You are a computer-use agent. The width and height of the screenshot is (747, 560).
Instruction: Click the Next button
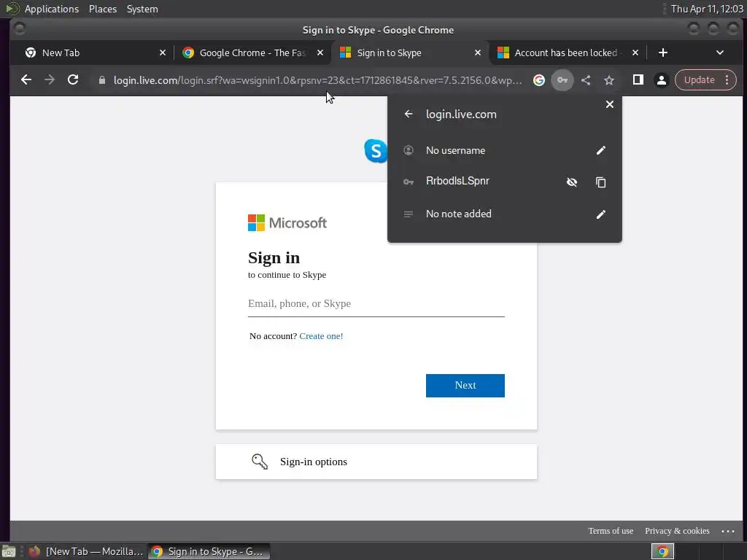[465, 385]
